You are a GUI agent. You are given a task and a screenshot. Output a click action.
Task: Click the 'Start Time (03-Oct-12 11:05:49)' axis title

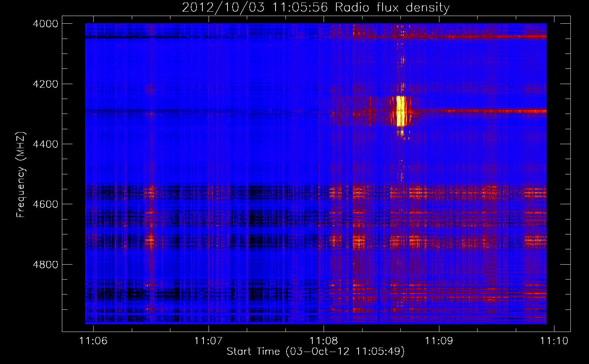316,352
